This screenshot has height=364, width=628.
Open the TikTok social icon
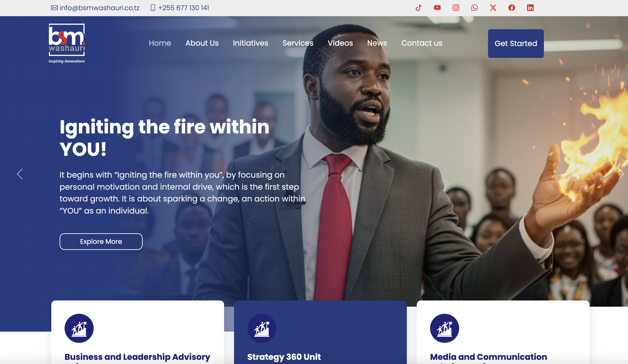(418, 8)
